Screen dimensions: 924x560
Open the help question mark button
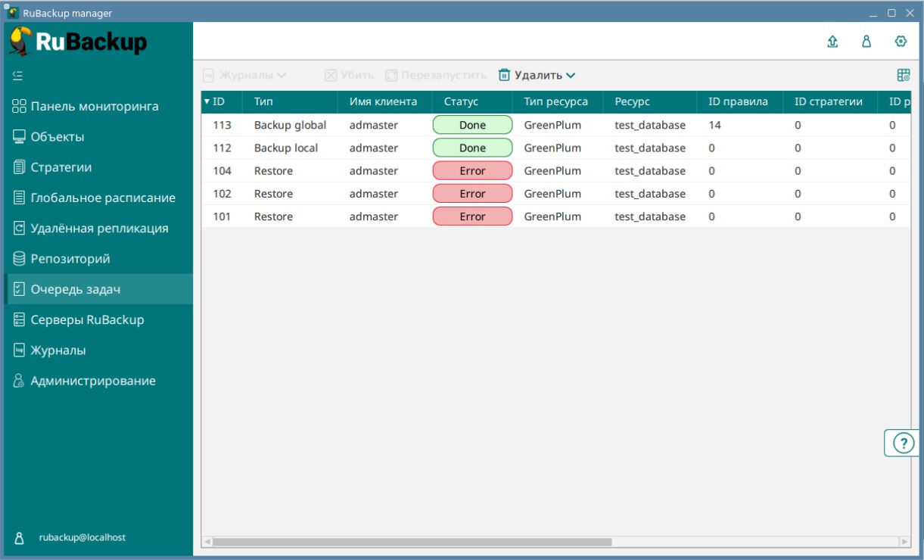[x=904, y=443]
